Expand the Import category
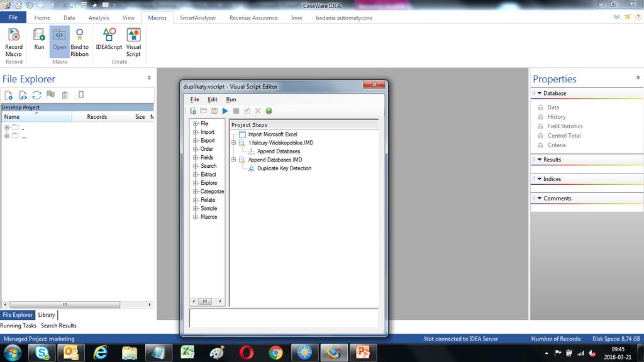The height and width of the screenshot is (362, 644). (196, 132)
